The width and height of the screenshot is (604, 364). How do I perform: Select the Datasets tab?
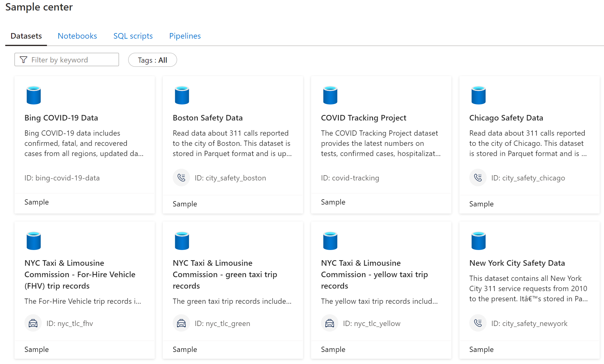(26, 36)
